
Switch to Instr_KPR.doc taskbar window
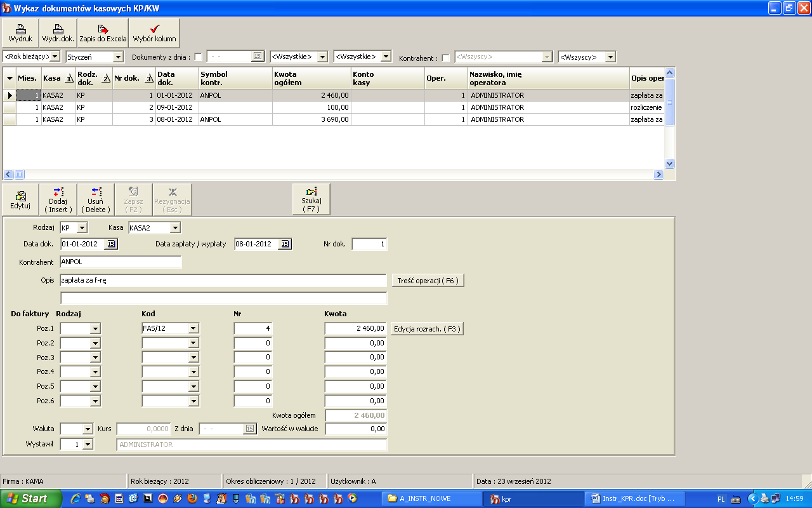click(x=636, y=498)
